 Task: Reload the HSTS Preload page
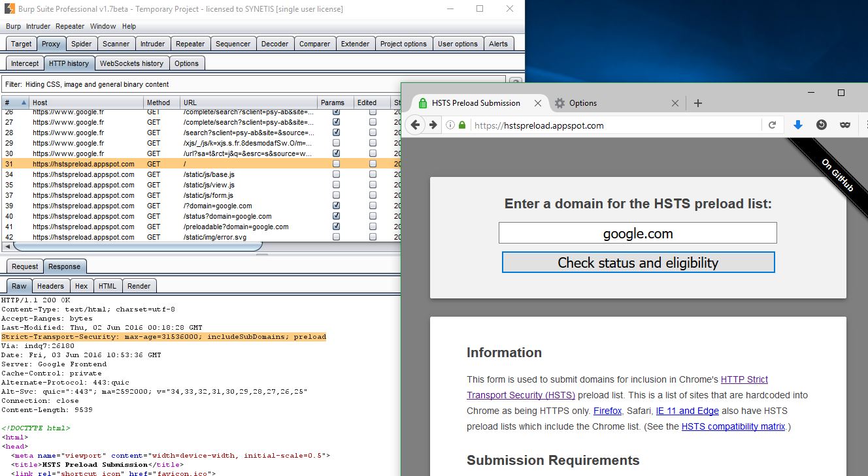coord(772,125)
